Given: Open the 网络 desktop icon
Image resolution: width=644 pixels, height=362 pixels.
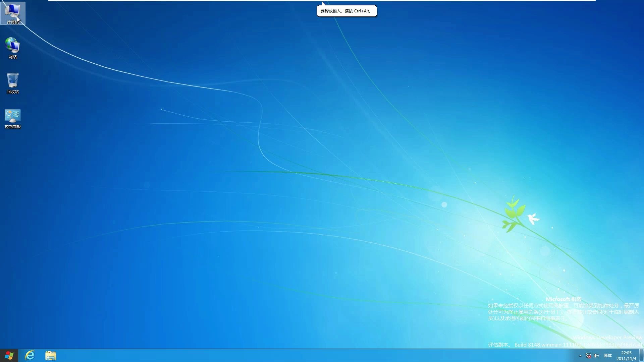Looking at the screenshot, I should tap(12, 46).
